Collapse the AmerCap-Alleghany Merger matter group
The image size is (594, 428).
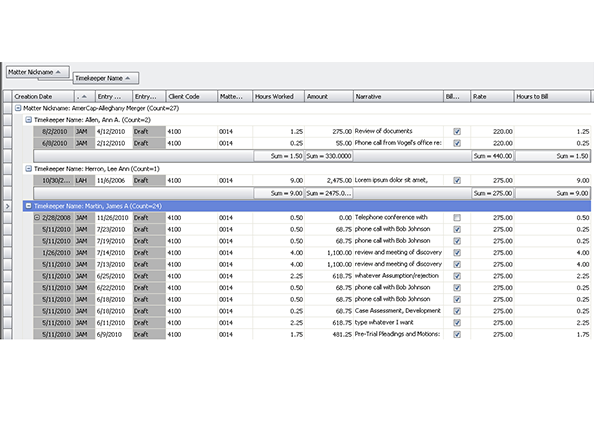point(18,108)
